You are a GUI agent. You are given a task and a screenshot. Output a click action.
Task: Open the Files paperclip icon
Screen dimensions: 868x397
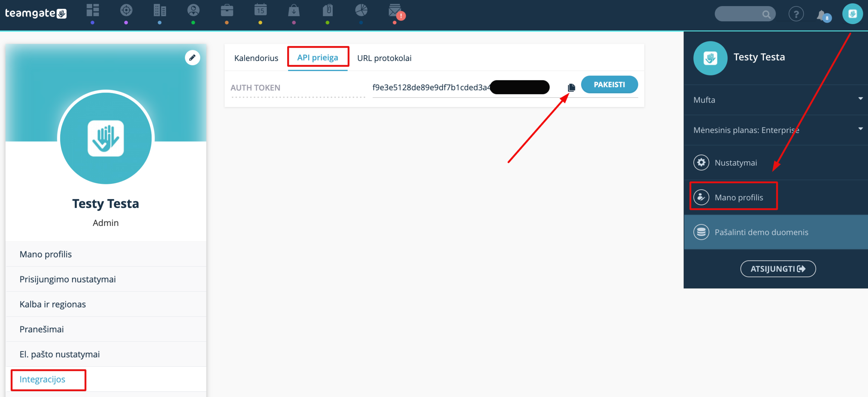pyautogui.click(x=328, y=11)
